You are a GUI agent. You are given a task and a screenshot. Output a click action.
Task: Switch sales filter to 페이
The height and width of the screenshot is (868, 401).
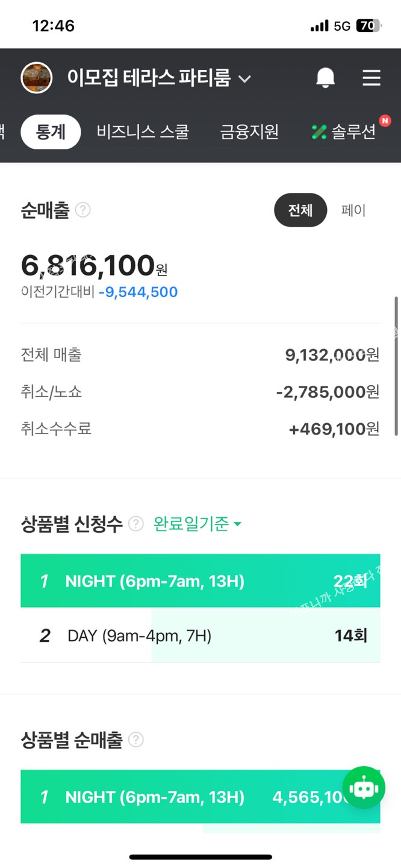tap(353, 210)
